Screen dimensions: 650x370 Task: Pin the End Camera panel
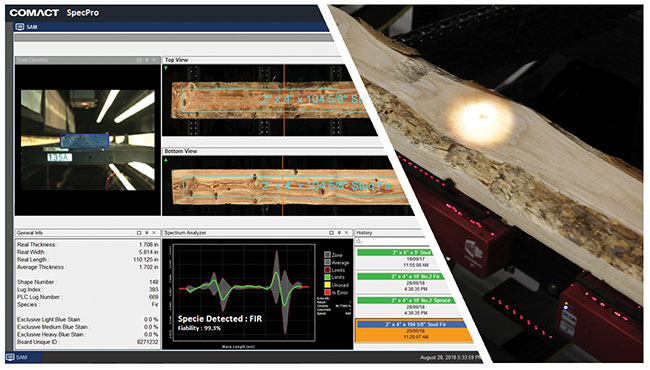click(147, 60)
